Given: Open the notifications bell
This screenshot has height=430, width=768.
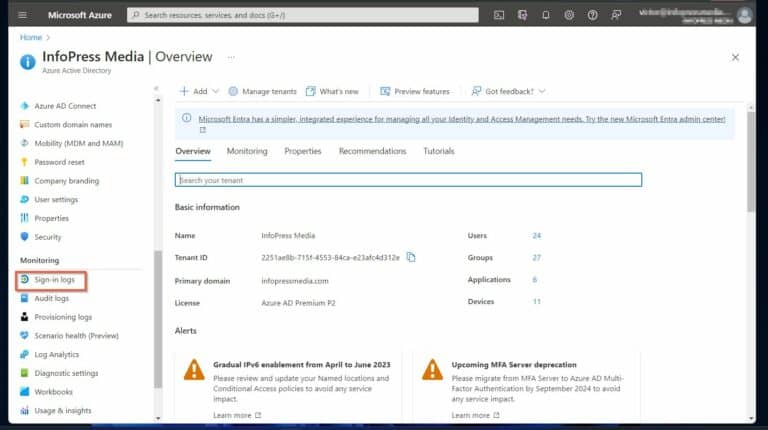Looking at the screenshot, I should point(546,15).
